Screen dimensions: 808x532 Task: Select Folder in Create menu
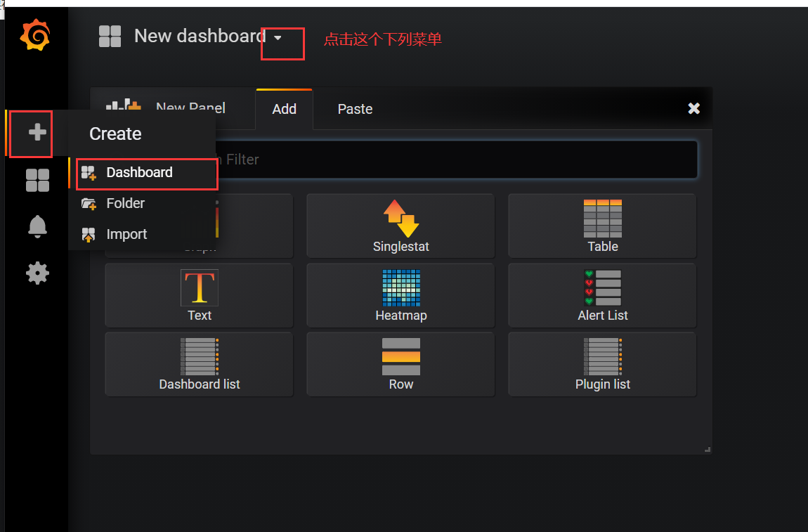tap(143, 204)
